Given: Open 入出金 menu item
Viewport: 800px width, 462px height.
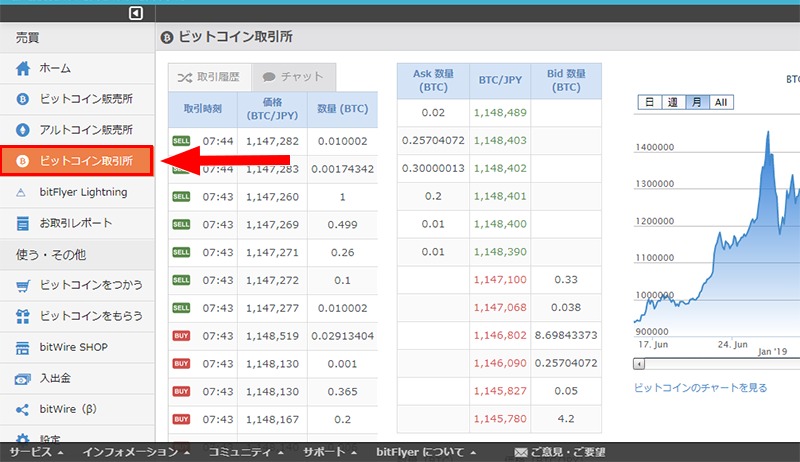Looking at the screenshot, I should point(77,379).
